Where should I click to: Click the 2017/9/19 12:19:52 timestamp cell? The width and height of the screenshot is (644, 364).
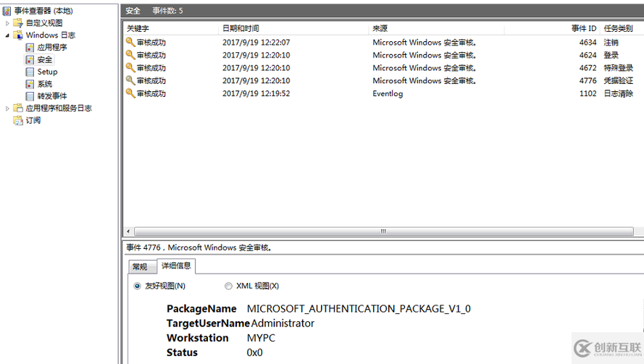256,93
